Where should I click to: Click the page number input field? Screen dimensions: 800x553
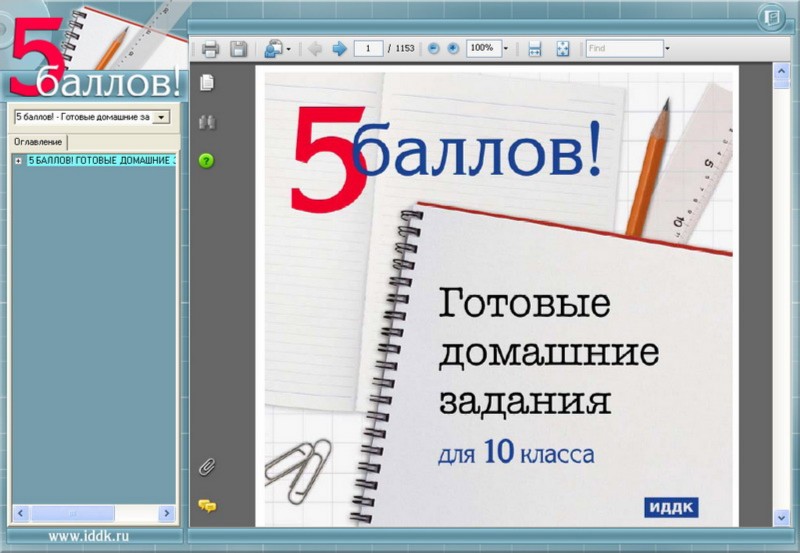(368, 49)
